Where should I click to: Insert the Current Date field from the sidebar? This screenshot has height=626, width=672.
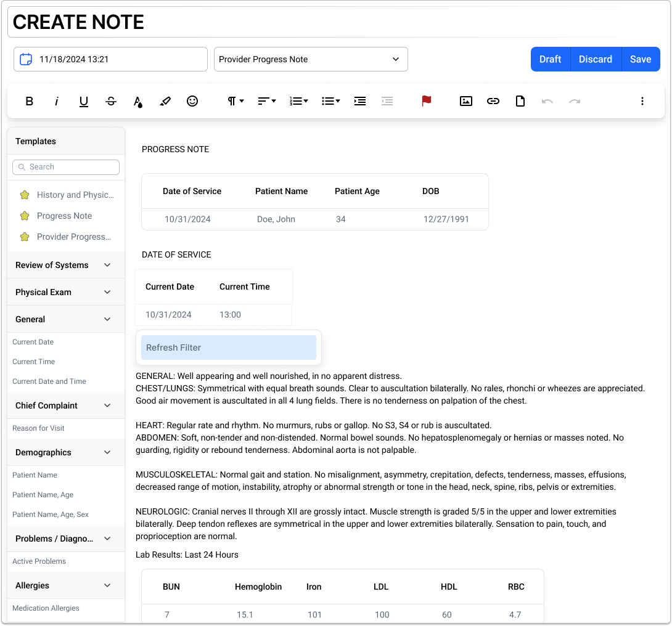point(33,342)
